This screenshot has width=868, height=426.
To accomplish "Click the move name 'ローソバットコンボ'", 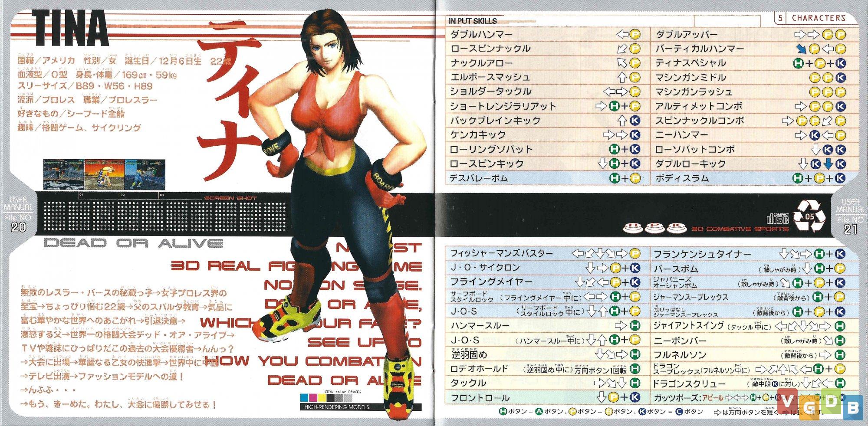I will point(694,150).
